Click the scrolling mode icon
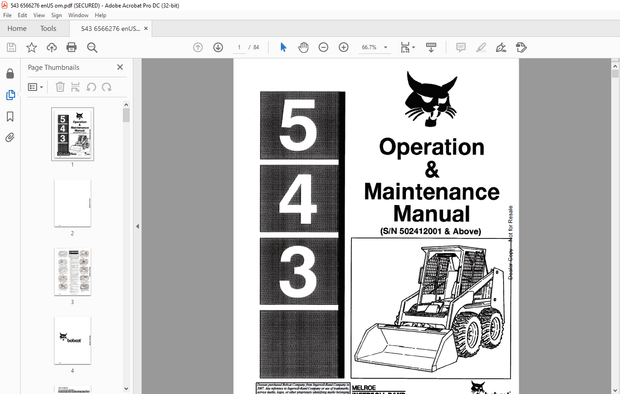620x394 pixels. tap(431, 47)
